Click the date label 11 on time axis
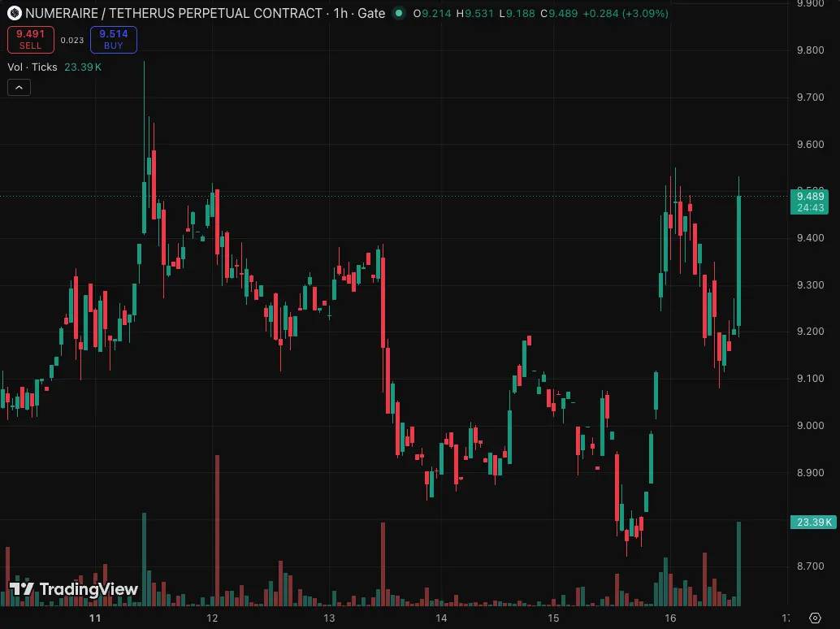840x629 pixels. click(95, 618)
